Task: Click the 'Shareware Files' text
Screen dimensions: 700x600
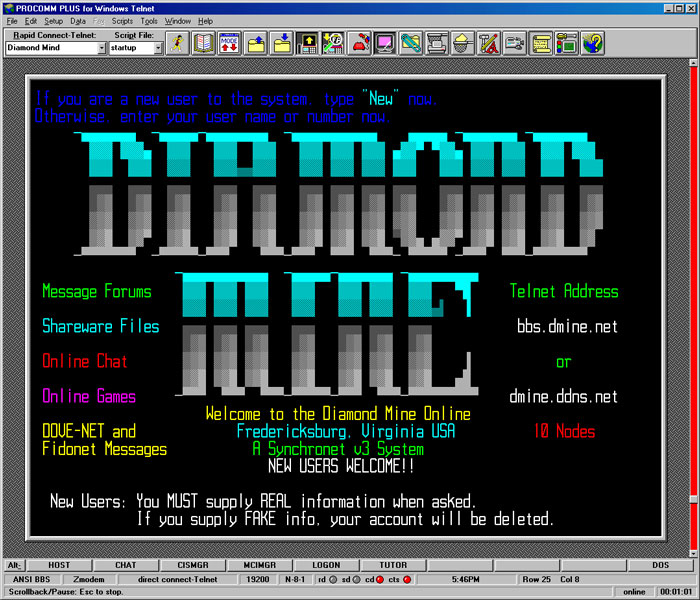Action: 100,327
